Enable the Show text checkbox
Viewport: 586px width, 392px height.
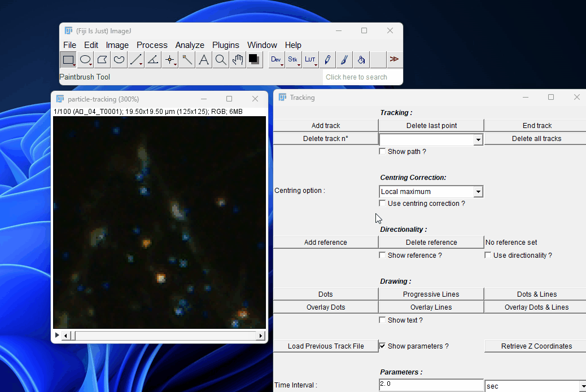click(382, 320)
